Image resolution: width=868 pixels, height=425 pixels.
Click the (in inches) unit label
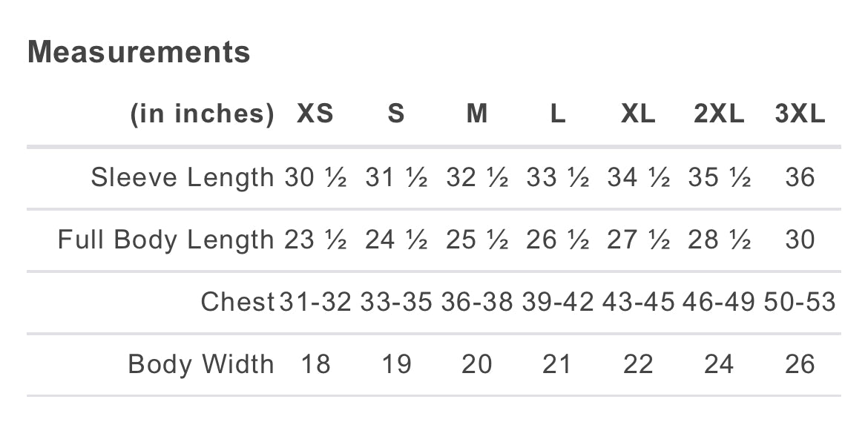203,114
